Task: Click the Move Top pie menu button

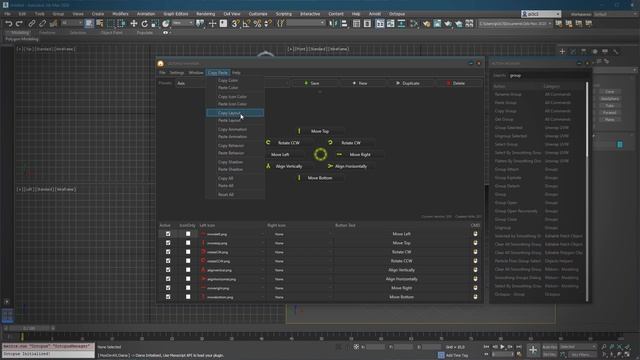Action: click(320, 131)
